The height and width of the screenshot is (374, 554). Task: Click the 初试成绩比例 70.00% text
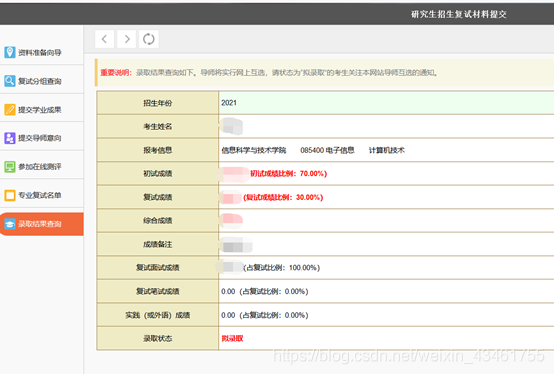coord(289,173)
